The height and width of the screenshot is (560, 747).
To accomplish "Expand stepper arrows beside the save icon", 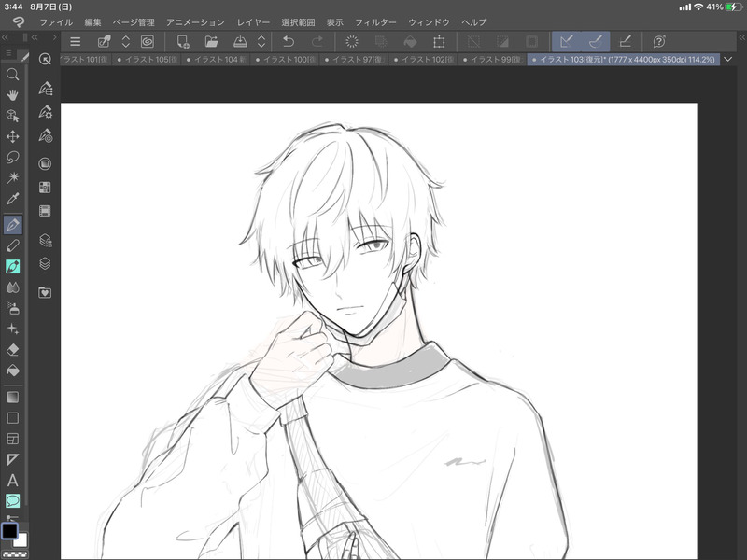I will [261, 42].
